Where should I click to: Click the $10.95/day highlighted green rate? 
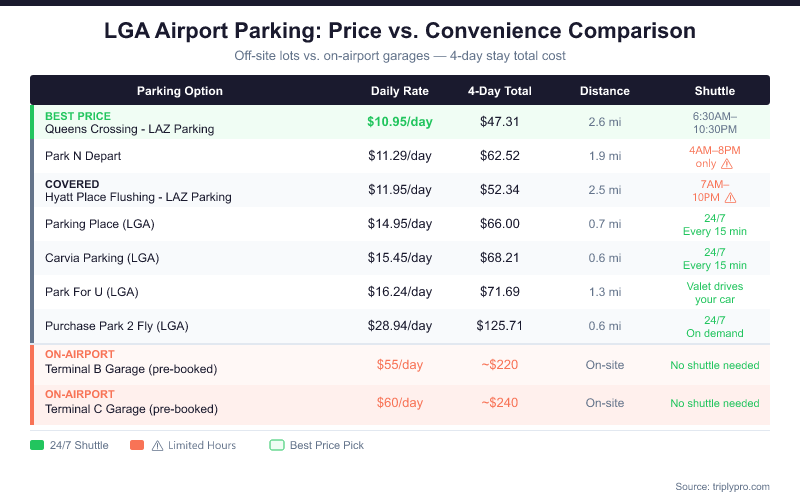coord(399,122)
